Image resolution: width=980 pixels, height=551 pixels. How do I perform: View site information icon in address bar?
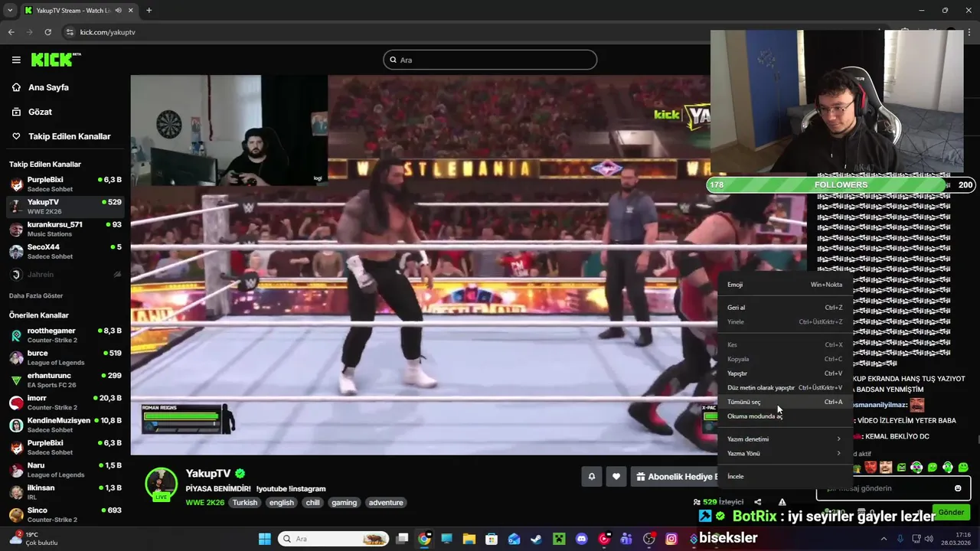70,32
